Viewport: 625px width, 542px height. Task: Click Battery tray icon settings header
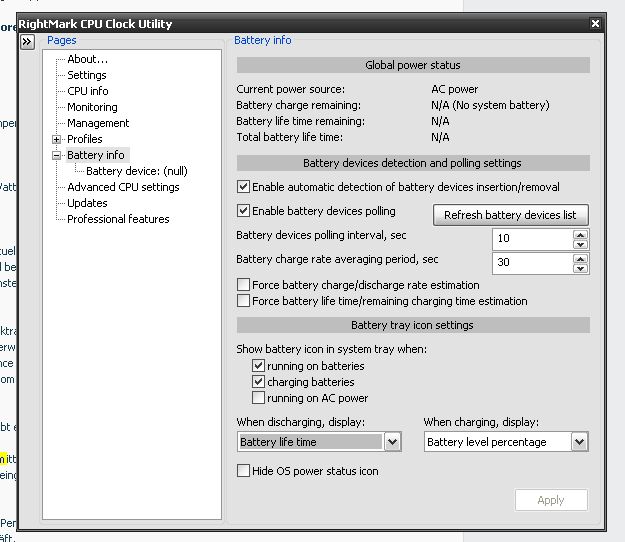pyautogui.click(x=413, y=325)
